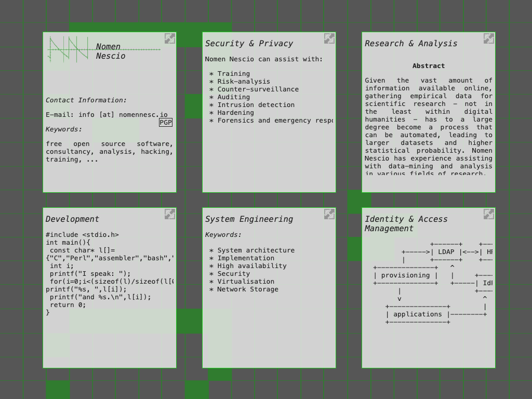Enlarge the Identity & Access Management card

(x=489, y=214)
